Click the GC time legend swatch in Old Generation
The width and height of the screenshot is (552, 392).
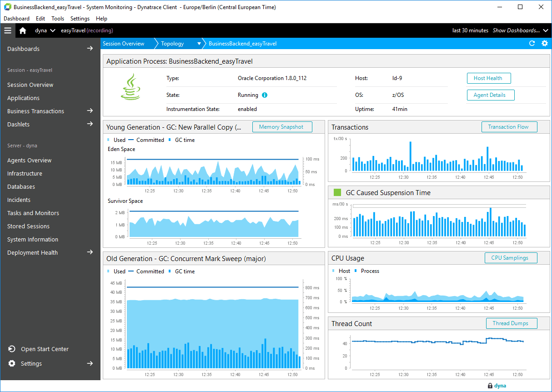(170, 271)
